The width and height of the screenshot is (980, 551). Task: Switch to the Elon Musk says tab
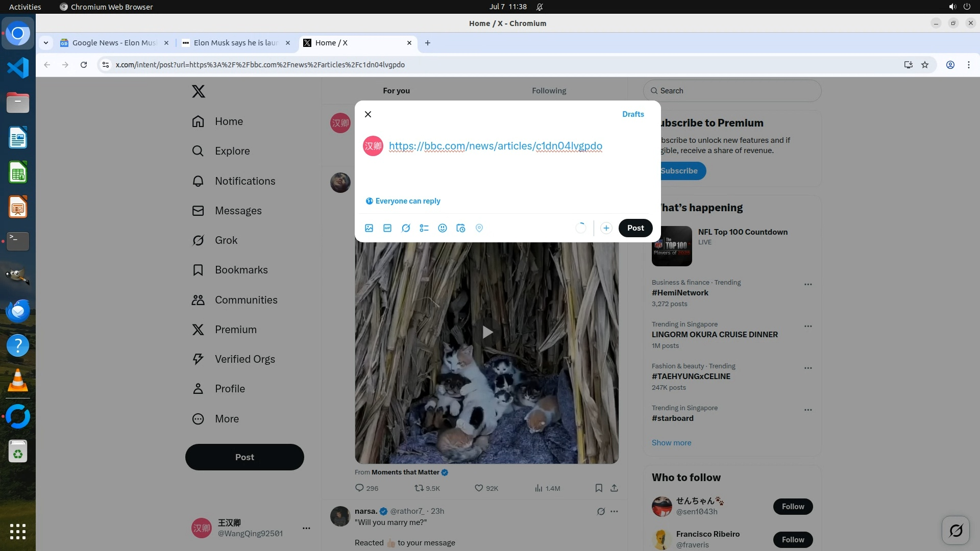236,43
